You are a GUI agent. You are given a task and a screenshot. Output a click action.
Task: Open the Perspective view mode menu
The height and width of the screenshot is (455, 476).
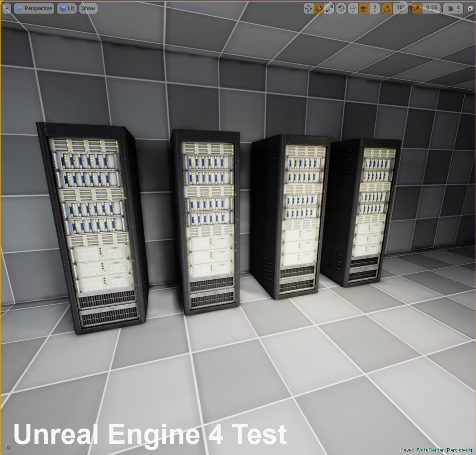click(34, 8)
